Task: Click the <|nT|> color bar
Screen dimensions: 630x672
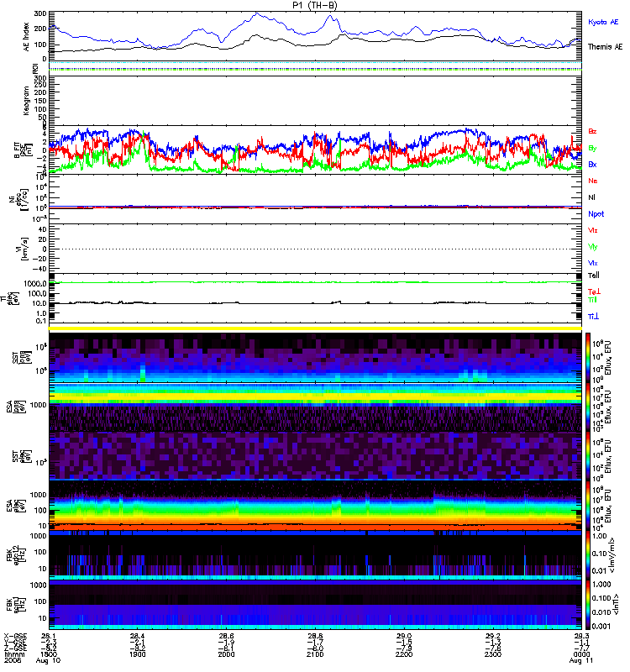Action: tap(588, 604)
